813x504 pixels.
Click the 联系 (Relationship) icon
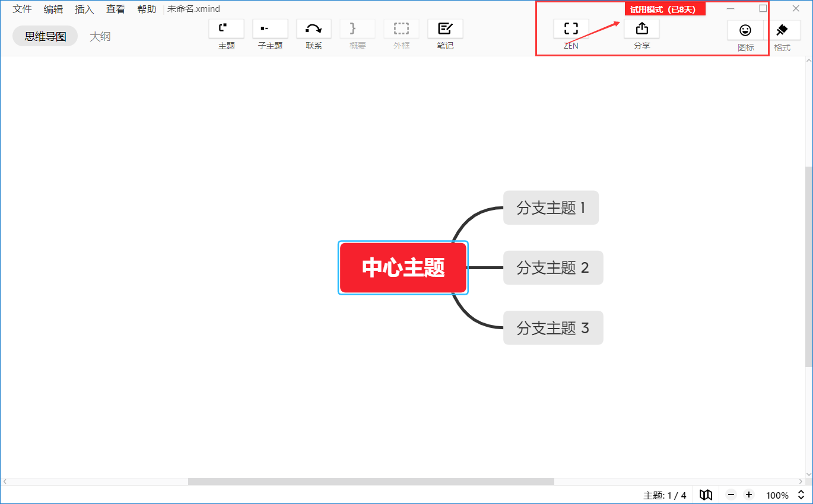[313, 28]
